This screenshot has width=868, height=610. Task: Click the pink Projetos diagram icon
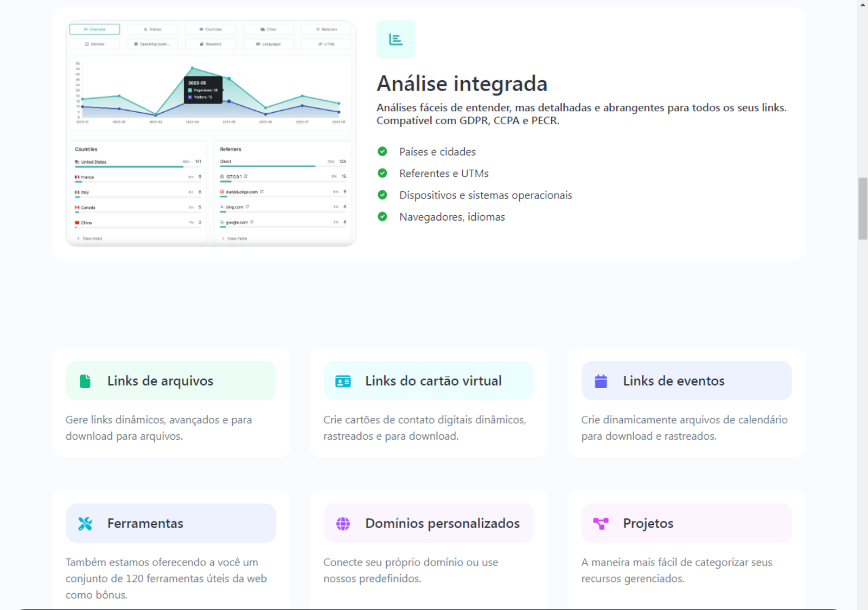click(x=601, y=524)
